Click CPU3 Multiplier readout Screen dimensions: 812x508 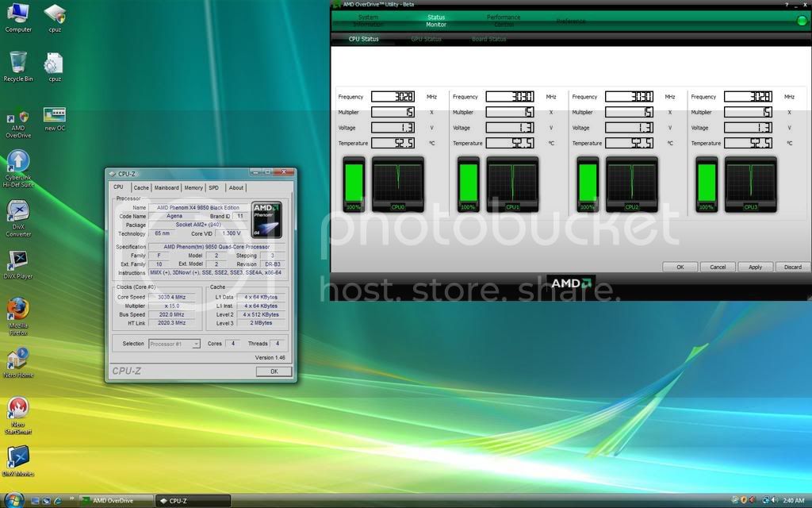point(749,112)
